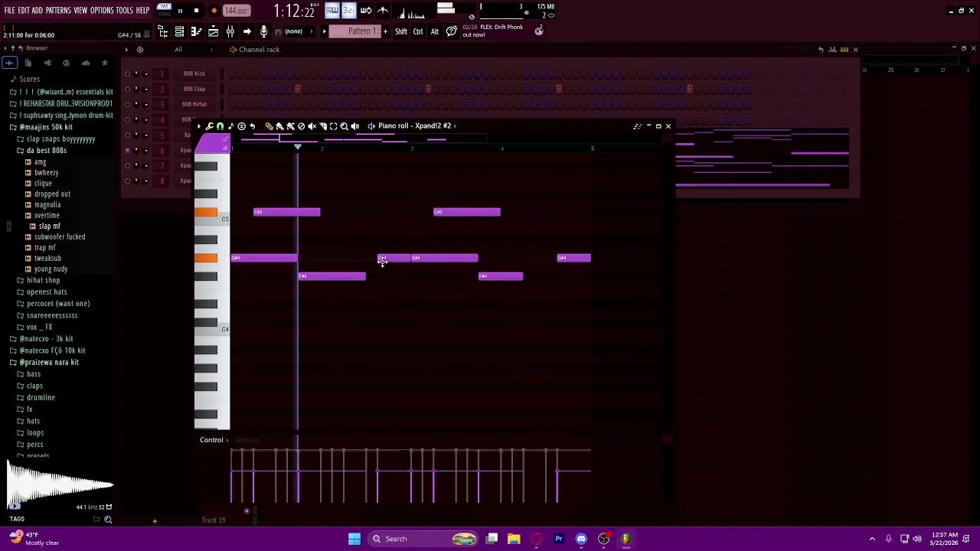
Task: Open the FILE menu
Action: point(9,11)
